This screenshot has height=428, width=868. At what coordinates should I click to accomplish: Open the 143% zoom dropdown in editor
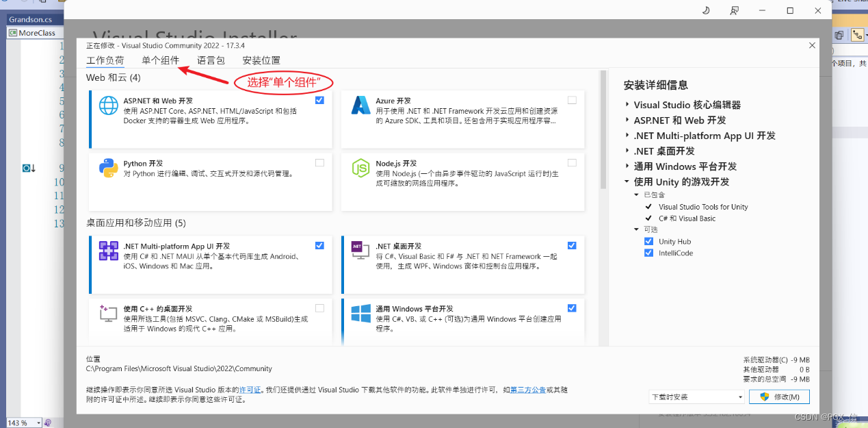tap(38, 423)
